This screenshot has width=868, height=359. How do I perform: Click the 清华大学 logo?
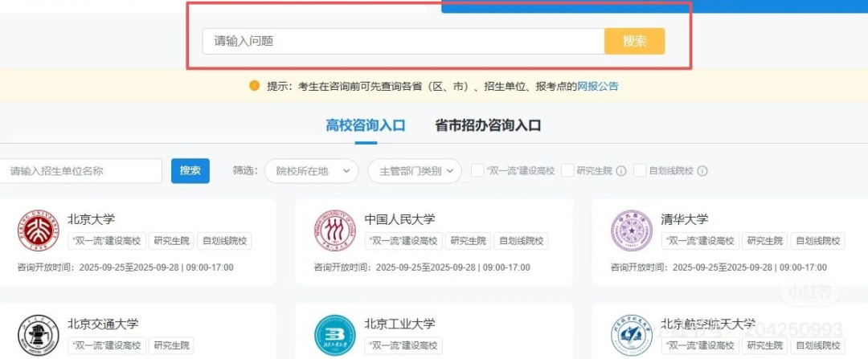[x=632, y=230]
